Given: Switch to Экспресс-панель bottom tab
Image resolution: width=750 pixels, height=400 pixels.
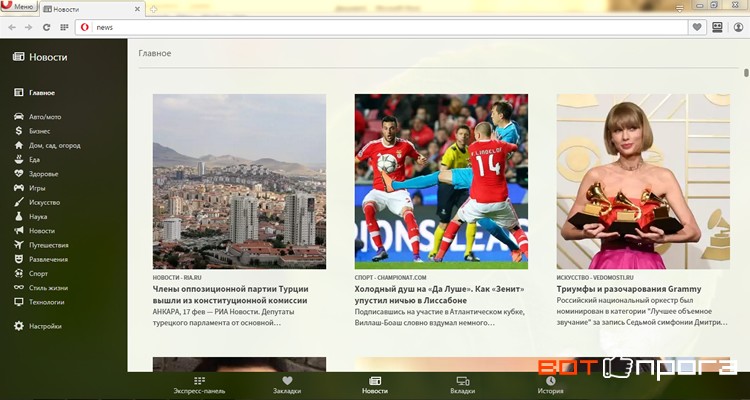Looking at the screenshot, I should click(x=199, y=386).
